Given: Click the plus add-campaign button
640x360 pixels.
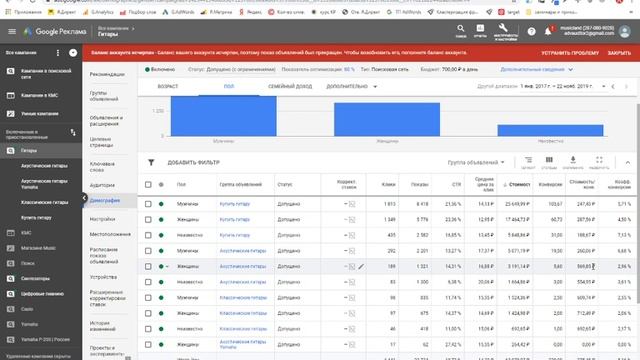Looking at the screenshot, I should 73,53.
